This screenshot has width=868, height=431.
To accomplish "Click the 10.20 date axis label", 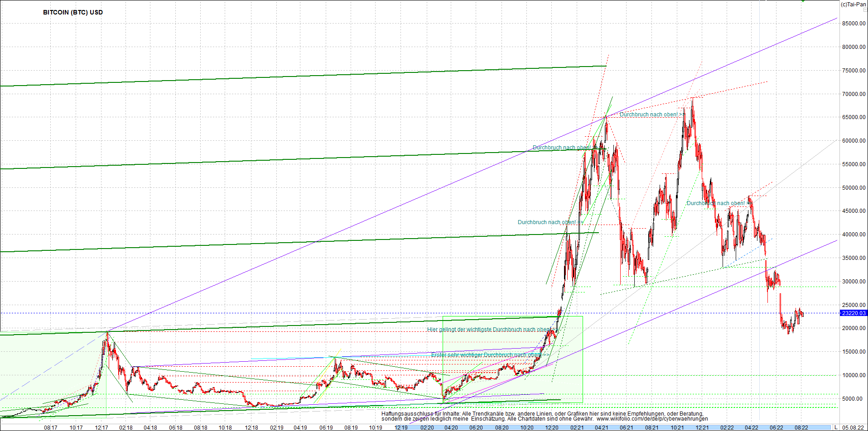I will (527, 427).
